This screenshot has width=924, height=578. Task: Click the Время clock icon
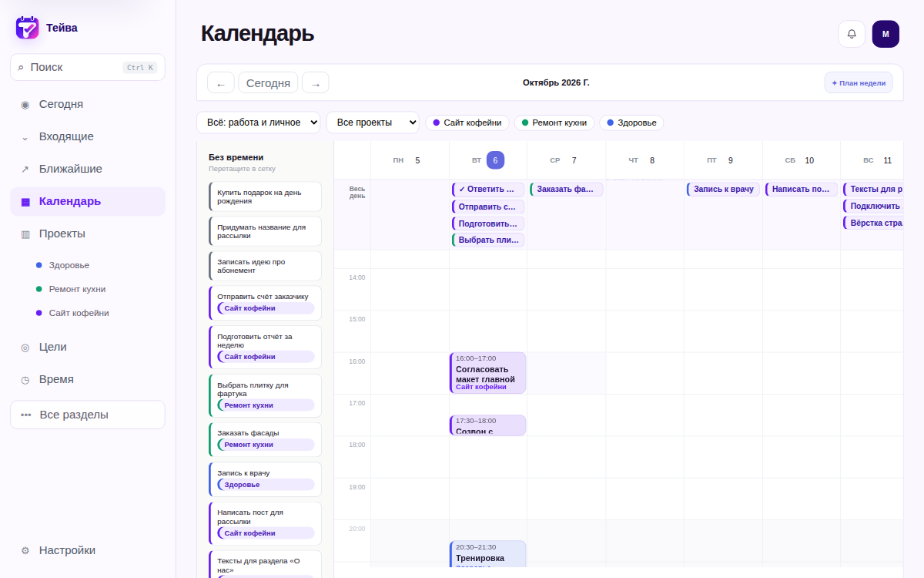tap(25, 380)
